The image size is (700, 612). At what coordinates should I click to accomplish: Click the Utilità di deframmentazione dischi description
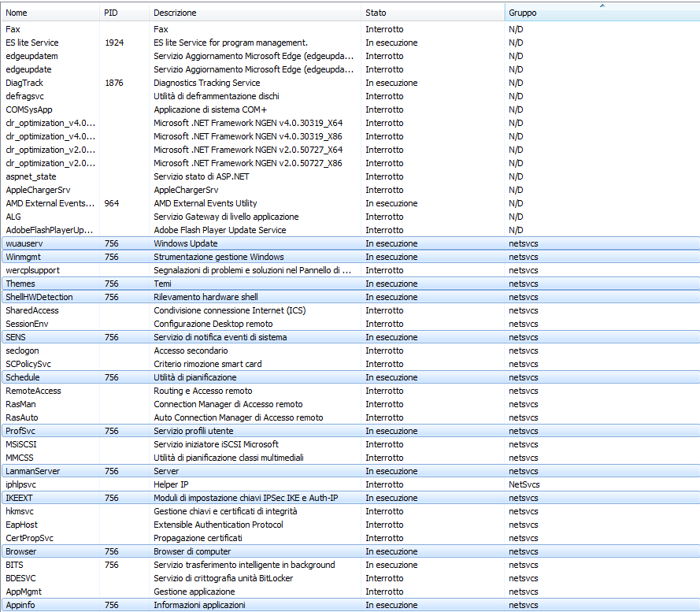(x=217, y=97)
